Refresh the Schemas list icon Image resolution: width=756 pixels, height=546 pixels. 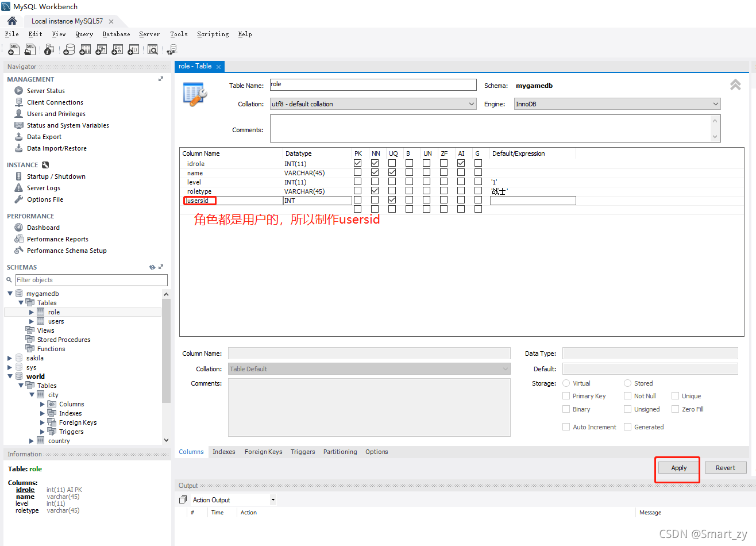coord(152,267)
